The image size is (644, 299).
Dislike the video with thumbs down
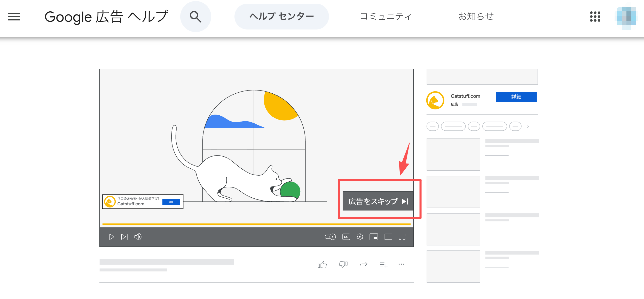pos(343,265)
